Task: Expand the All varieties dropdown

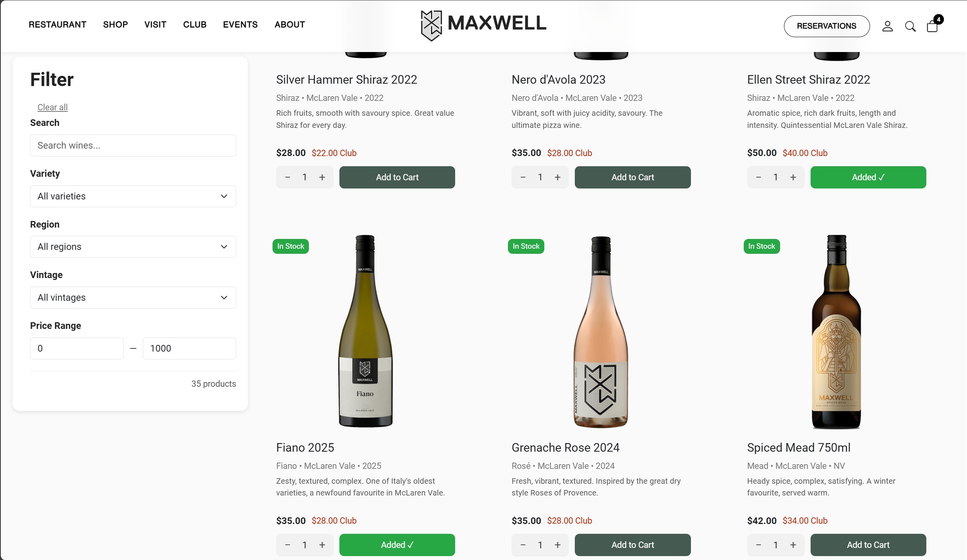Action: (x=133, y=196)
